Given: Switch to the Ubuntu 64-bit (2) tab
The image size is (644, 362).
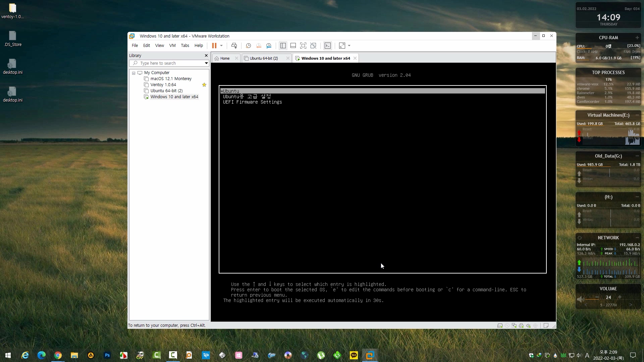Looking at the screenshot, I should (x=264, y=58).
